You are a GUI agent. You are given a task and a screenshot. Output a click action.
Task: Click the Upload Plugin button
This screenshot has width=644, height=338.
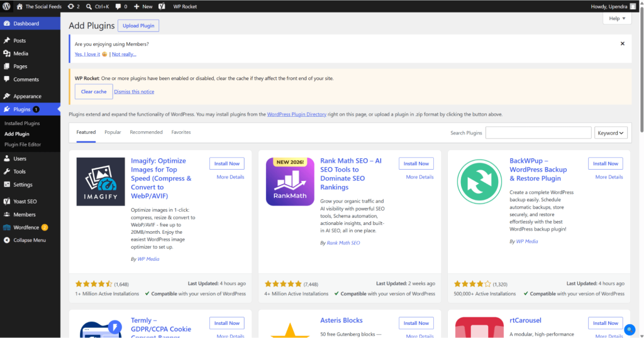(138, 25)
